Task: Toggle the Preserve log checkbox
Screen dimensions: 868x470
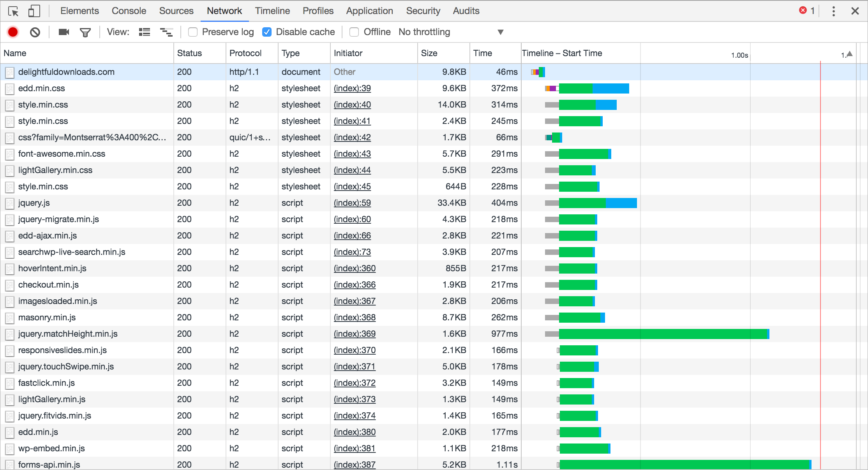Action: [x=192, y=32]
